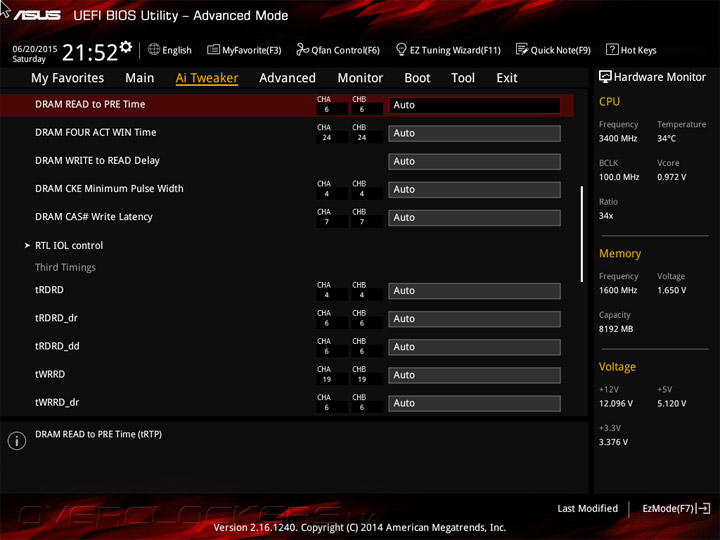720x540 pixels.
Task: Click the +3.3V 3.376 V reading
Action: click(613, 442)
